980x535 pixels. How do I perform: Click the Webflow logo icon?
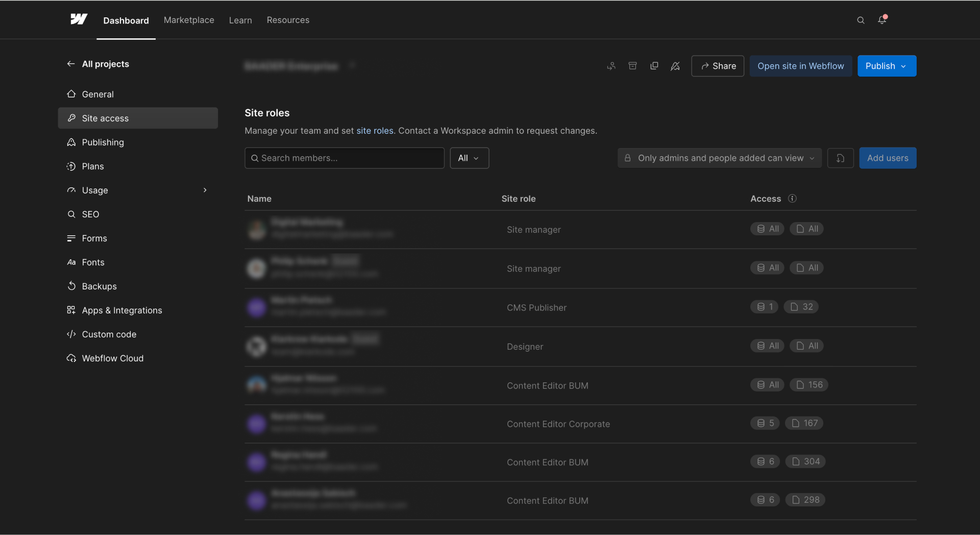click(79, 19)
